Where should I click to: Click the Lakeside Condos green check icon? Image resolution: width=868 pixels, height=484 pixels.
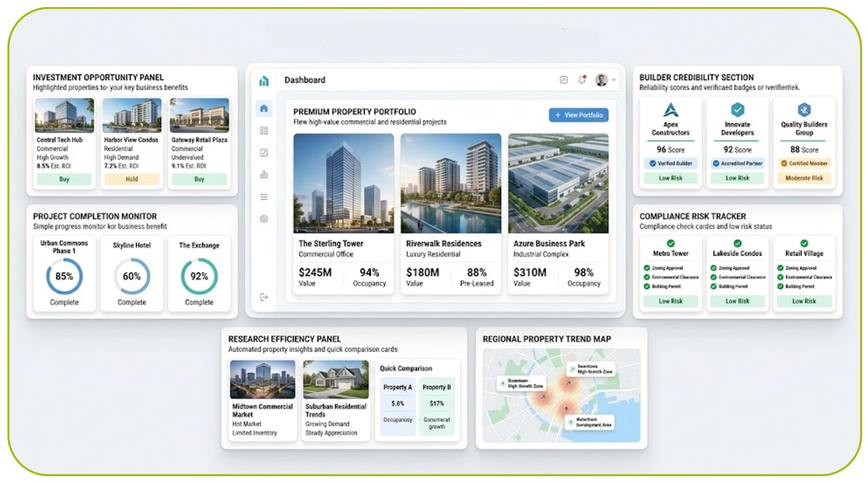click(738, 243)
